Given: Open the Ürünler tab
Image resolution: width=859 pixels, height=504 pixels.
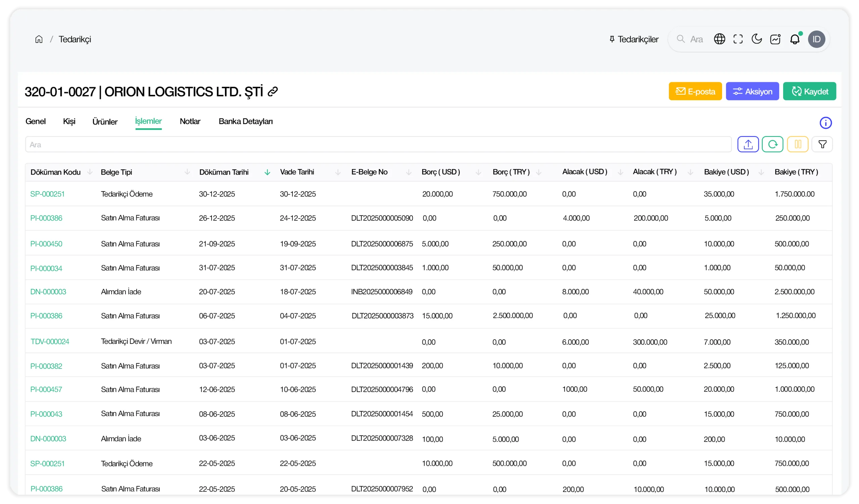Looking at the screenshot, I should pyautogui.click(x=105, y=122).
